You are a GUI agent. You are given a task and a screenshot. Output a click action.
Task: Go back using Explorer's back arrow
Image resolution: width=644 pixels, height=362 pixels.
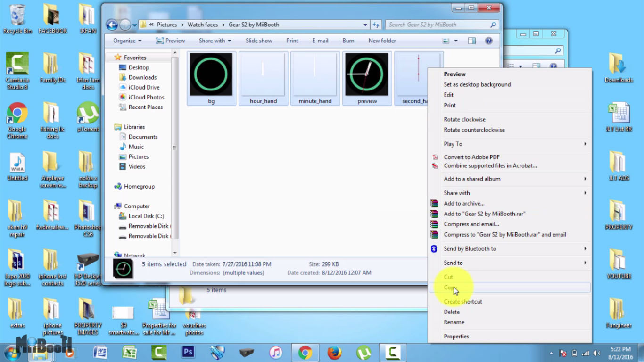pos(112,25)
